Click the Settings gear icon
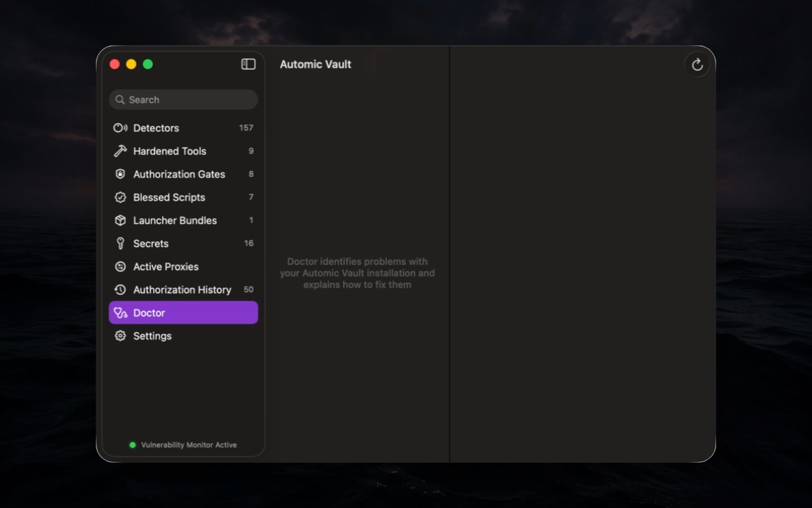812x508 pixels. [x=120, y=336]
